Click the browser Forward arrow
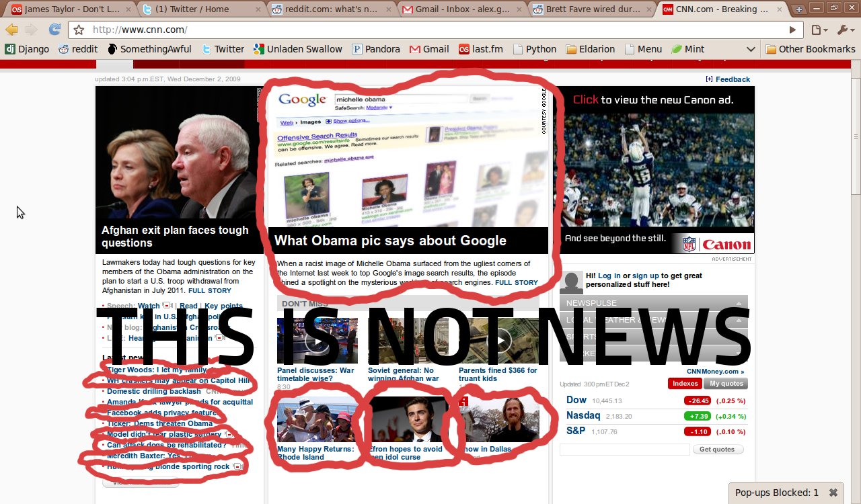The width and height of the screenshot is (861, 504). (31, 30)
